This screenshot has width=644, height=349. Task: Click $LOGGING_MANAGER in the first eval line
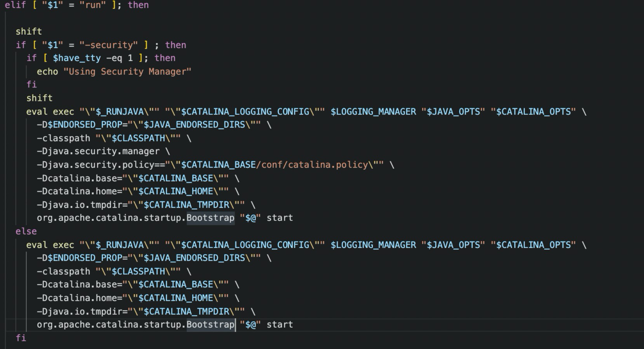tap(373, 112)
